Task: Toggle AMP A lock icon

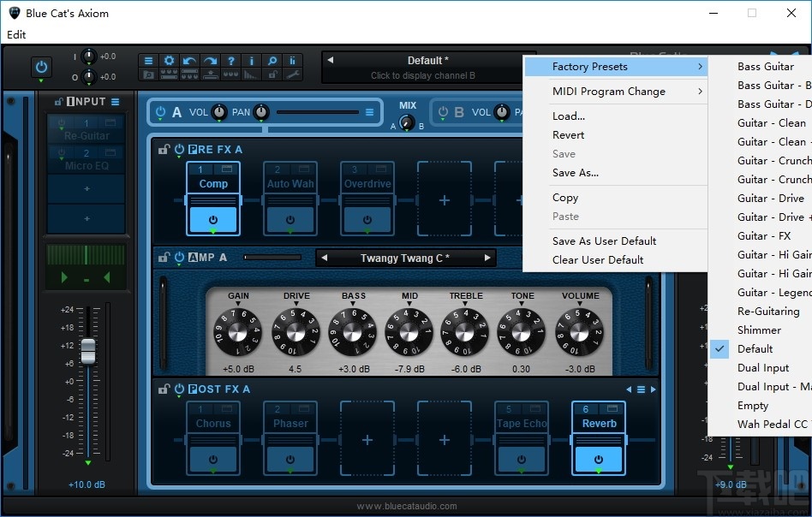Action: (164, 257)
